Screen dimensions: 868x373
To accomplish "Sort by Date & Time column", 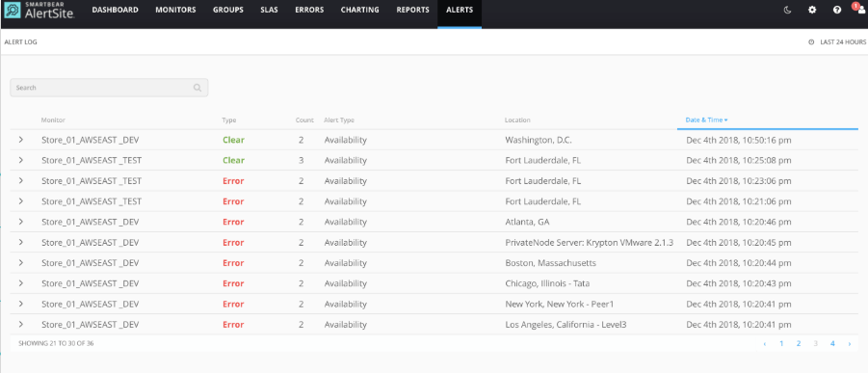I will tap(706, 120).
